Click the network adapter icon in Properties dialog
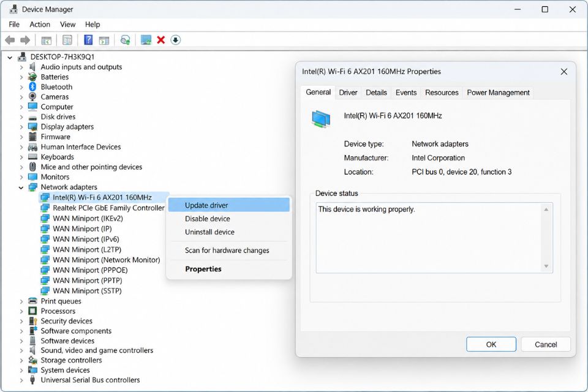Image resolution: width=588 pixels, height=392 pixels. 321,119
